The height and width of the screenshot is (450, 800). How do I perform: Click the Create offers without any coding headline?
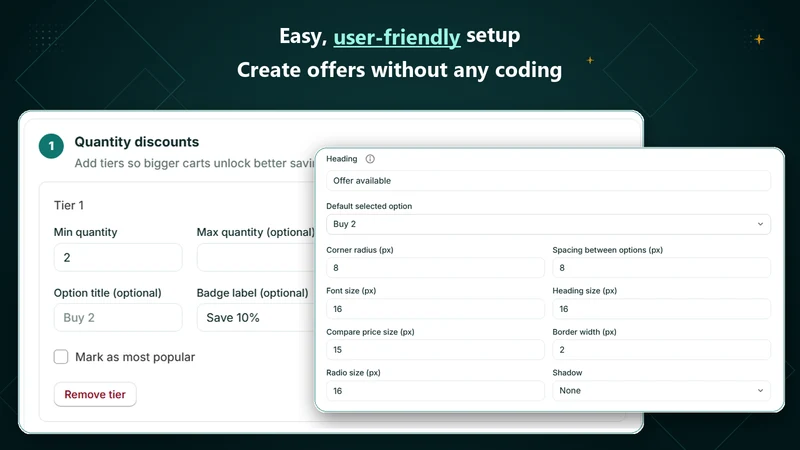click(399, 70)
